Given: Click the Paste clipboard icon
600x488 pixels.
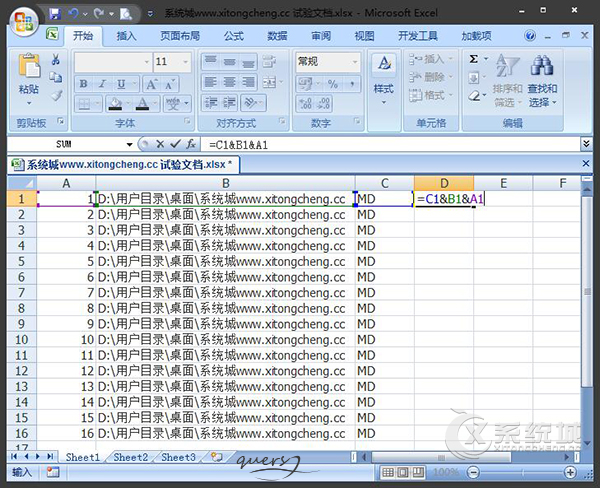Looking at the screenshot, I should pos(29,66).
